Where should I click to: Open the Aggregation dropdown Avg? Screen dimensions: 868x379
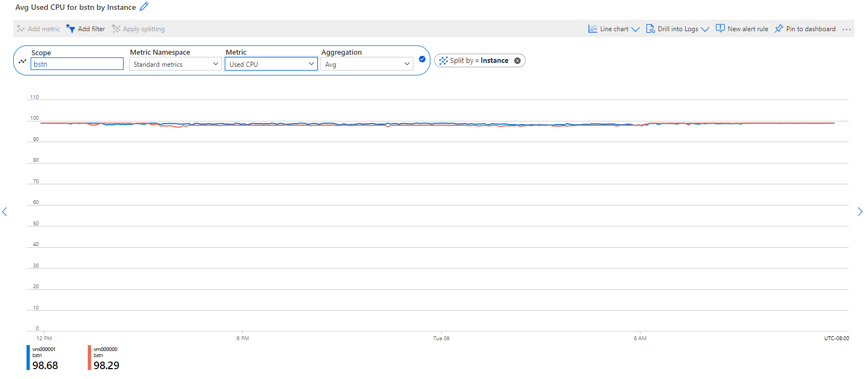367,64
